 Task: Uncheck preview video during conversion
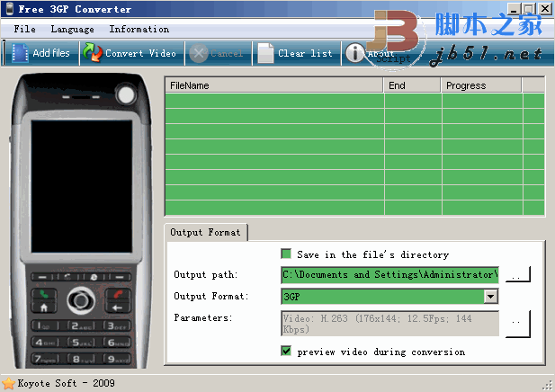(x=286, y=351)
